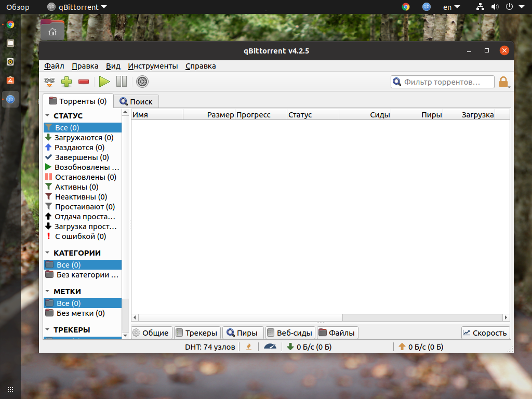Select Все (0) under МЕТКИ
The image size is (532, 399).
click(x=83, y=303)
